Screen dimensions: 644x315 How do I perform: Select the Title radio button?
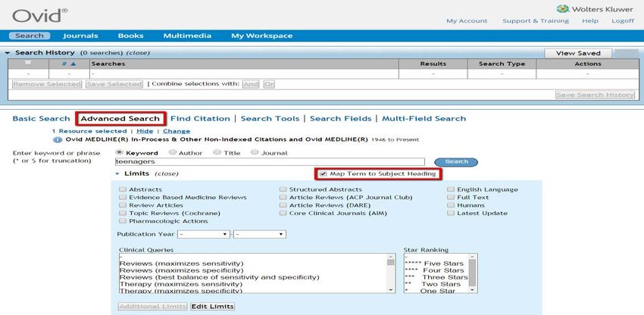(x=217, y=152)
